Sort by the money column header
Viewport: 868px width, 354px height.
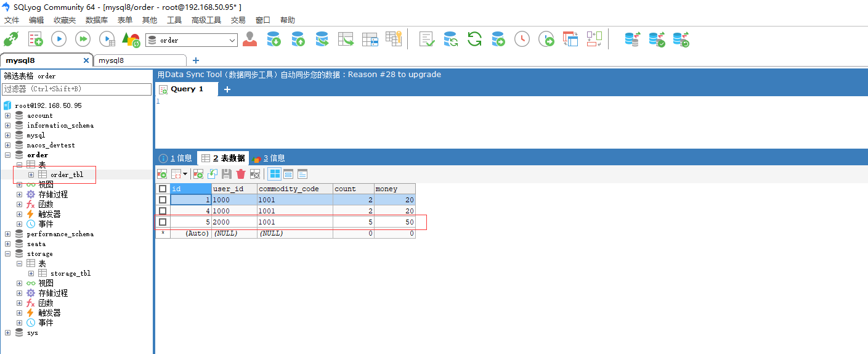click(x=394, y=189)
